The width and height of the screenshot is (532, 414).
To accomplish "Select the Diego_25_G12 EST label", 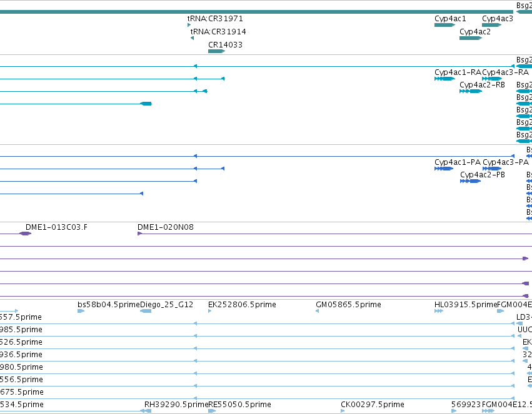I will [x=166, y=305].
